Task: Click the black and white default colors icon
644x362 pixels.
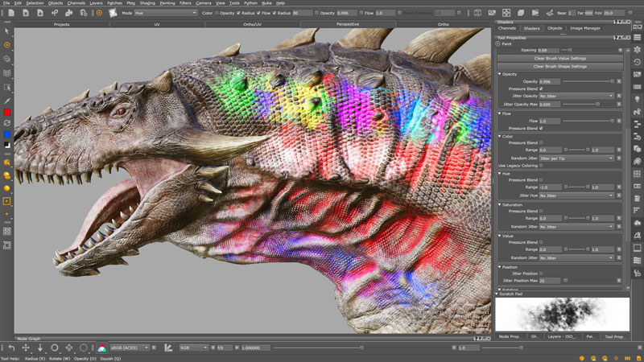Action: 7,145
